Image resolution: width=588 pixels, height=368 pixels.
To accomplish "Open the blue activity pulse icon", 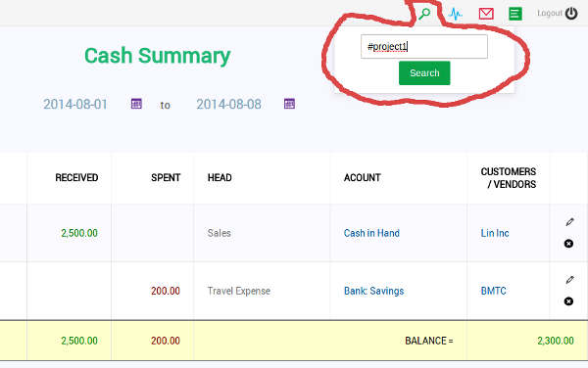I will [455, 14].
